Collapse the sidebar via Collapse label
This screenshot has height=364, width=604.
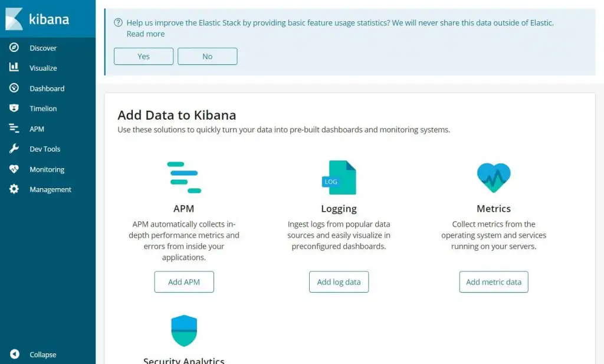point(42,355)
